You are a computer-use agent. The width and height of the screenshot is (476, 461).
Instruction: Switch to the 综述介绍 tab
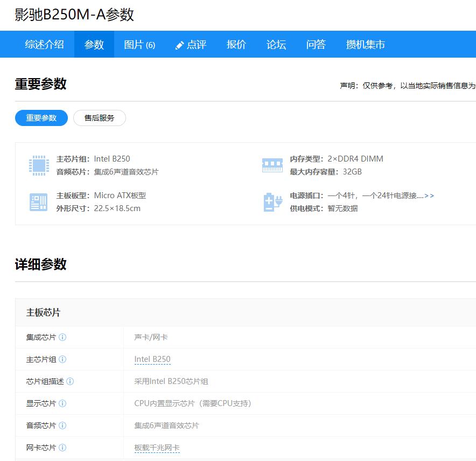click(x=44, y=45)
